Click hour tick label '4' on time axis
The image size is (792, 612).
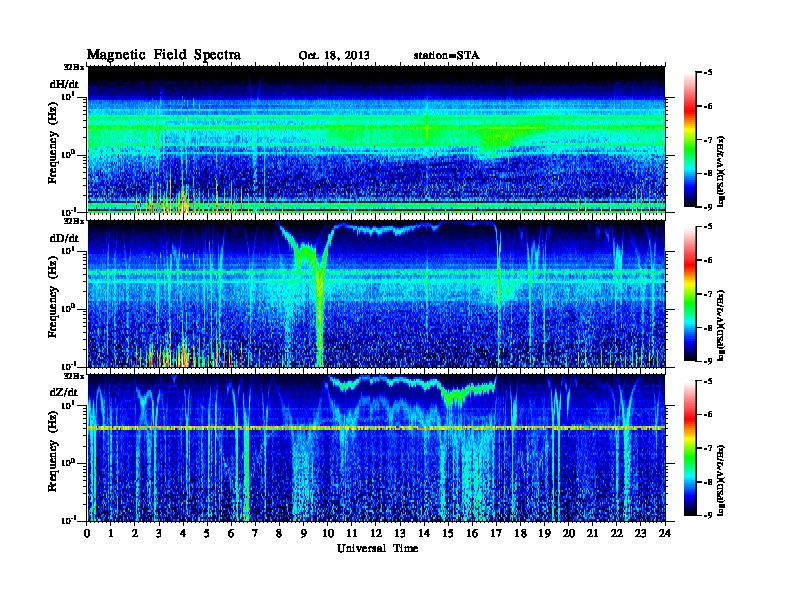[x=183, y=533]
